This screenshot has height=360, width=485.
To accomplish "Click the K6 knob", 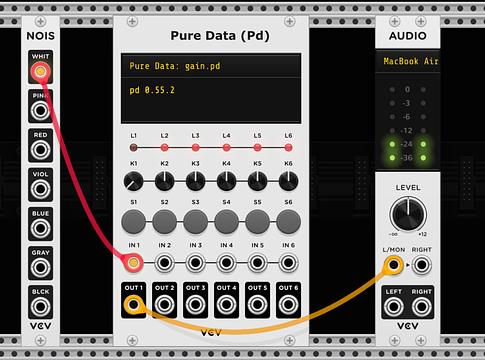I will point(288,181).
